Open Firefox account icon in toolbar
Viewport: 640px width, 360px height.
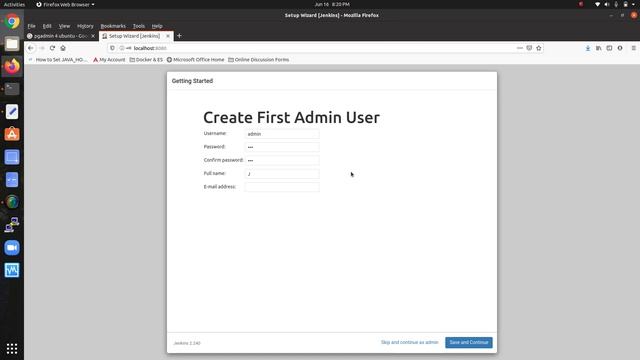click(x=620, y=48)
